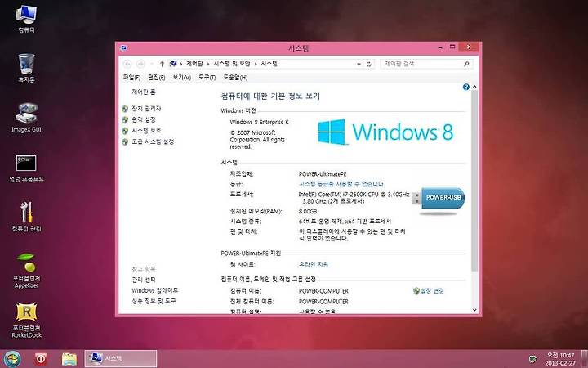The height and width of the screenshot is (368, 588).
Task: Open the 휴지통 recycle bin icon
Action: (26, 68)
